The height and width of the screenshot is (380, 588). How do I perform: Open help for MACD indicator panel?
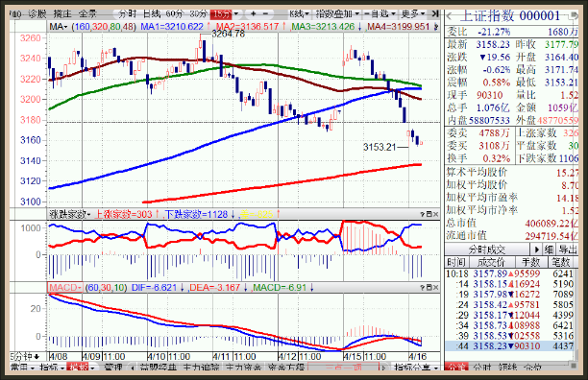pos(422,288)
